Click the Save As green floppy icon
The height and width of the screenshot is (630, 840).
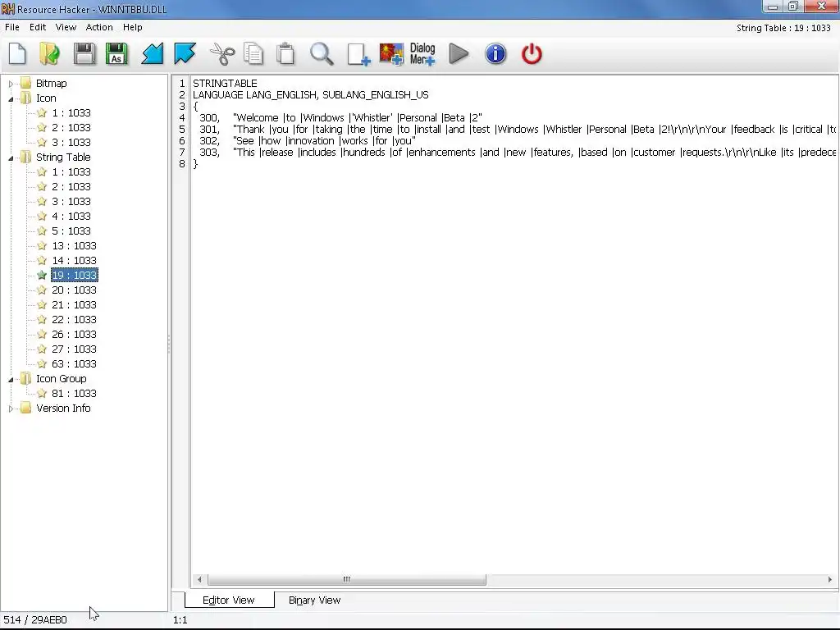116,54
